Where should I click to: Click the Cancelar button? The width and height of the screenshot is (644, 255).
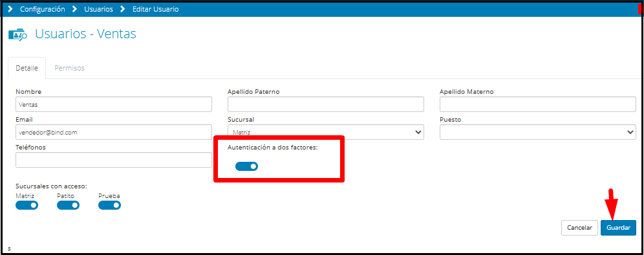pos(579,227)
